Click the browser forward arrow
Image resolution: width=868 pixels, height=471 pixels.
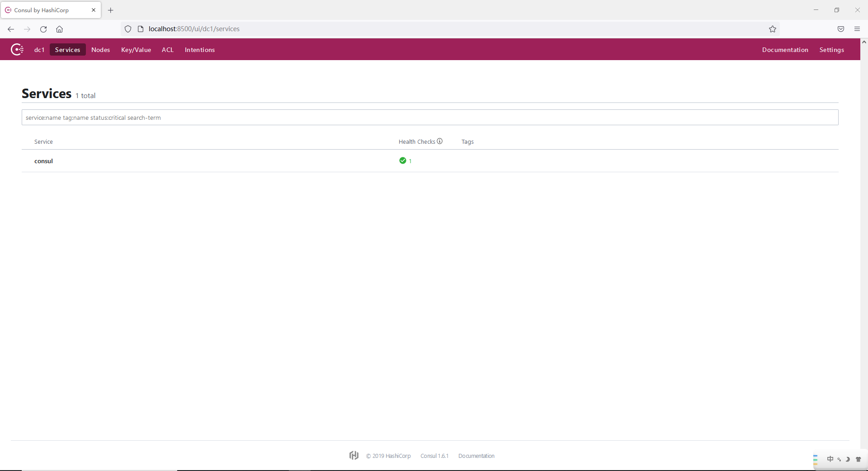coord(27,29)
